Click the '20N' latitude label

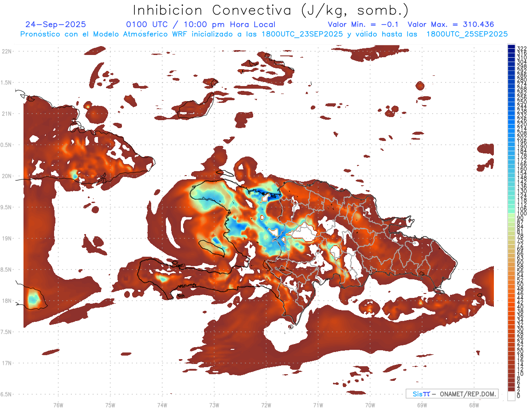coord(6,176)
